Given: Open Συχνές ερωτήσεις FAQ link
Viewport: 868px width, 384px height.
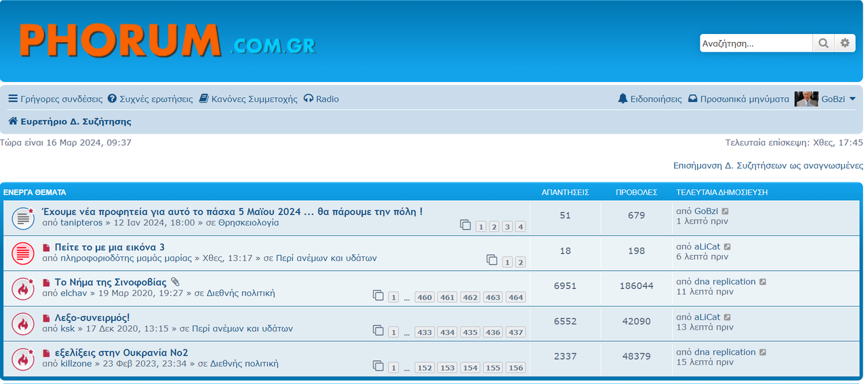Looking at the screenshot, I should pyautogui.click(x=150, y=99).
